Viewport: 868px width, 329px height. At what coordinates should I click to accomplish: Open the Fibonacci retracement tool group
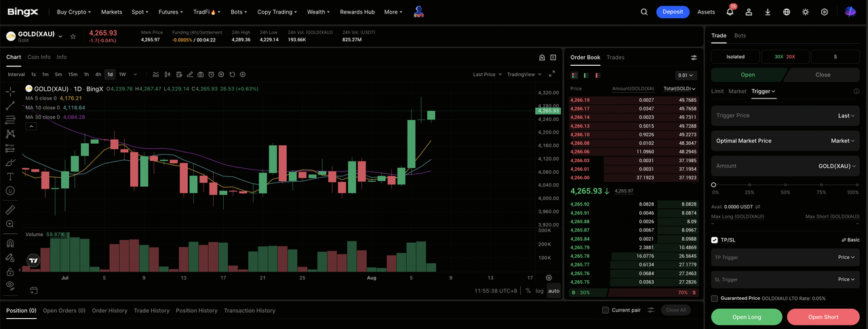click(x=10, y=120)
